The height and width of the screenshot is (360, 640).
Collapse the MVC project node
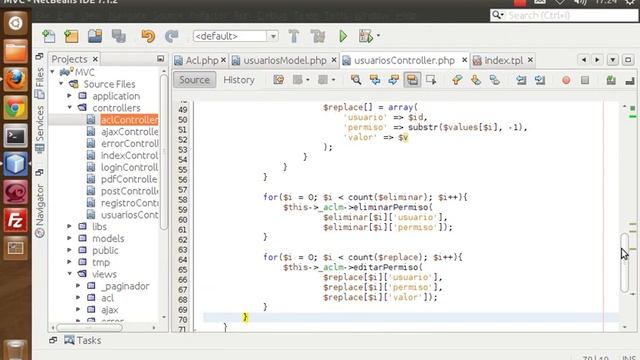tap(53, 72)
